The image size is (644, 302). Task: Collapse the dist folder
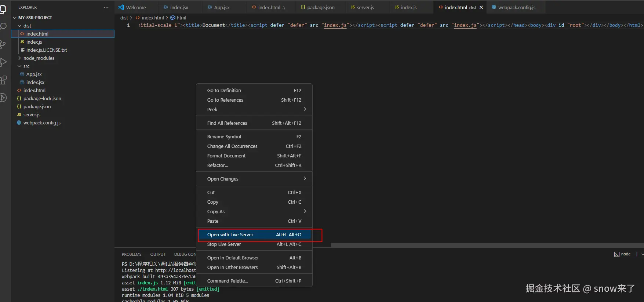(19, 26)
